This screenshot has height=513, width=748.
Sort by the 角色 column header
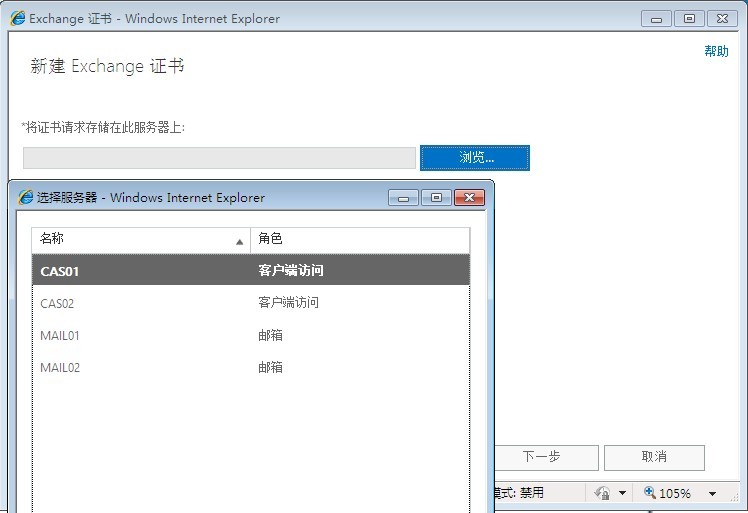point(360,240)
